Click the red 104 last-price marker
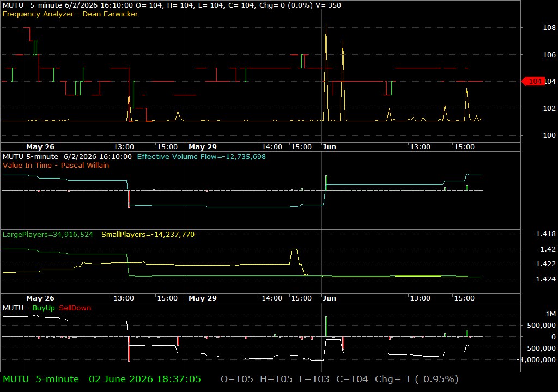 coord(533,82)
